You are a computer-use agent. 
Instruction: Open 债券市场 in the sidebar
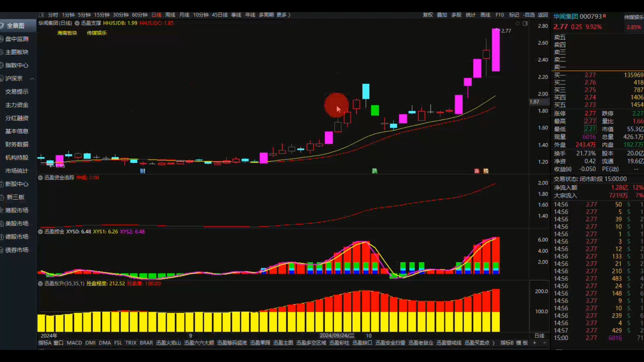point(17,250)
